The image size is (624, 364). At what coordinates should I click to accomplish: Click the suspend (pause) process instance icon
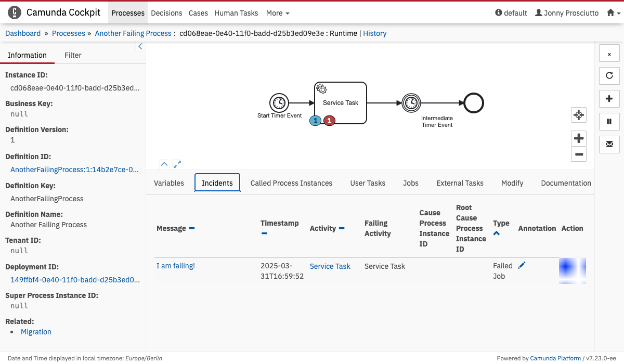coord(609,122)
